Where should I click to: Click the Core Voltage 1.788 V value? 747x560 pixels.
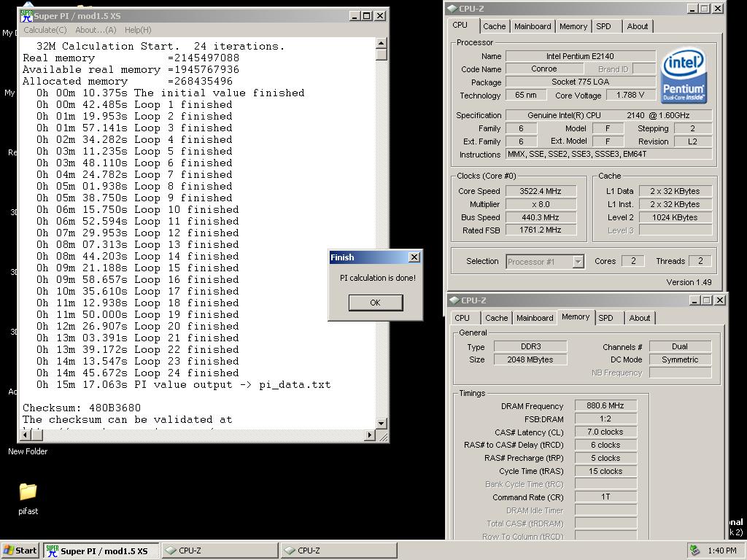[630, 95]
